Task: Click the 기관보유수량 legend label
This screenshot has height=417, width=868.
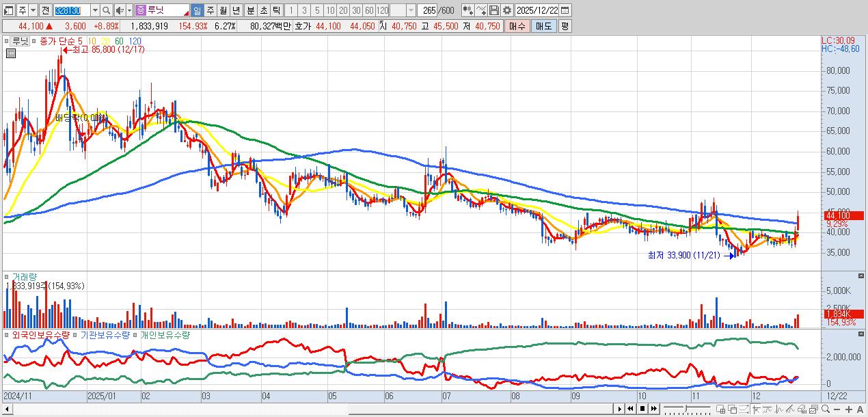Action: (x=105, y=335)
